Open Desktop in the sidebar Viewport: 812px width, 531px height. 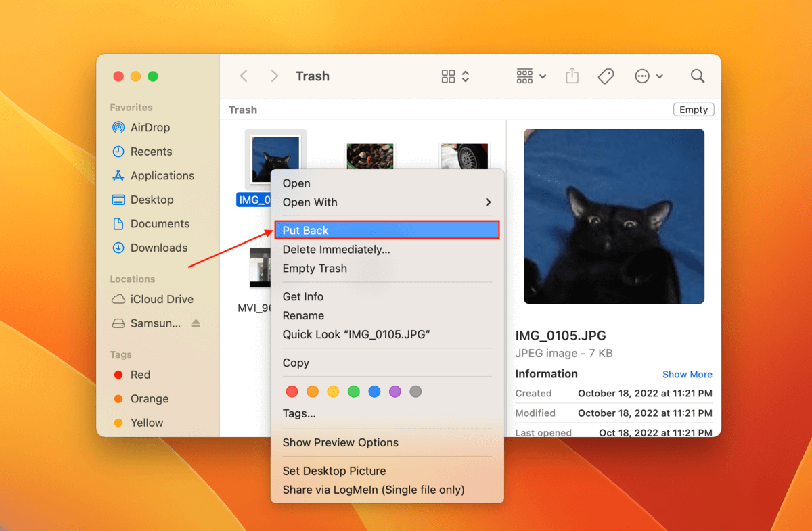(x=143, y=200)
